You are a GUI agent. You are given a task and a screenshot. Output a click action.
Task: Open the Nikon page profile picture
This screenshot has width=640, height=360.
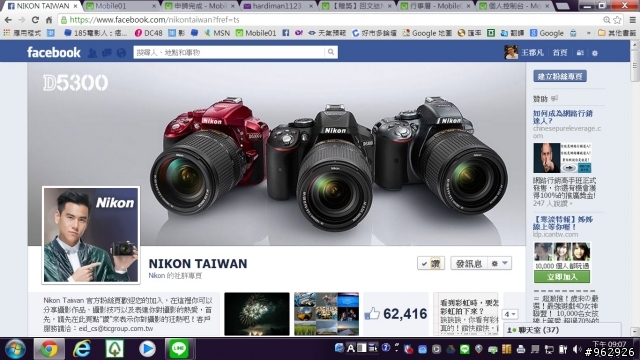(91, 235)
